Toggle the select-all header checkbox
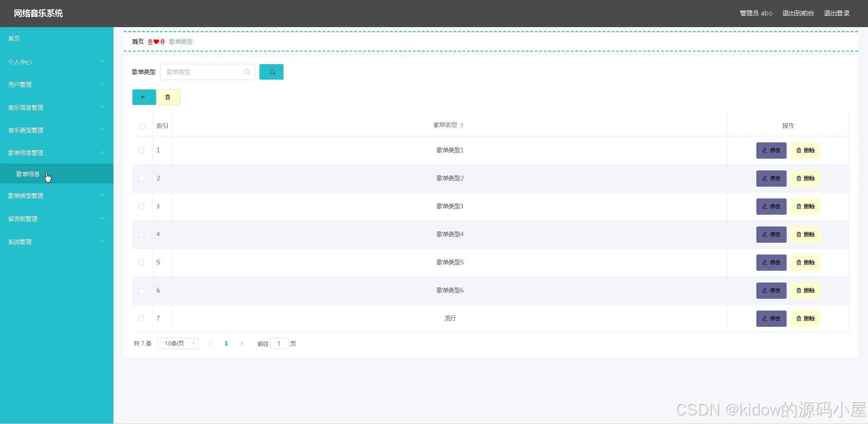The width and height of the screenshot is (868, 424). click(142, 126)
